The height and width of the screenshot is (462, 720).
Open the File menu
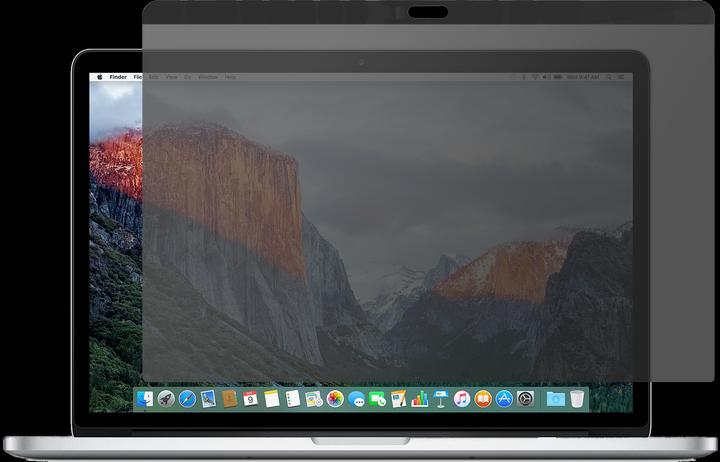(138, 77)
